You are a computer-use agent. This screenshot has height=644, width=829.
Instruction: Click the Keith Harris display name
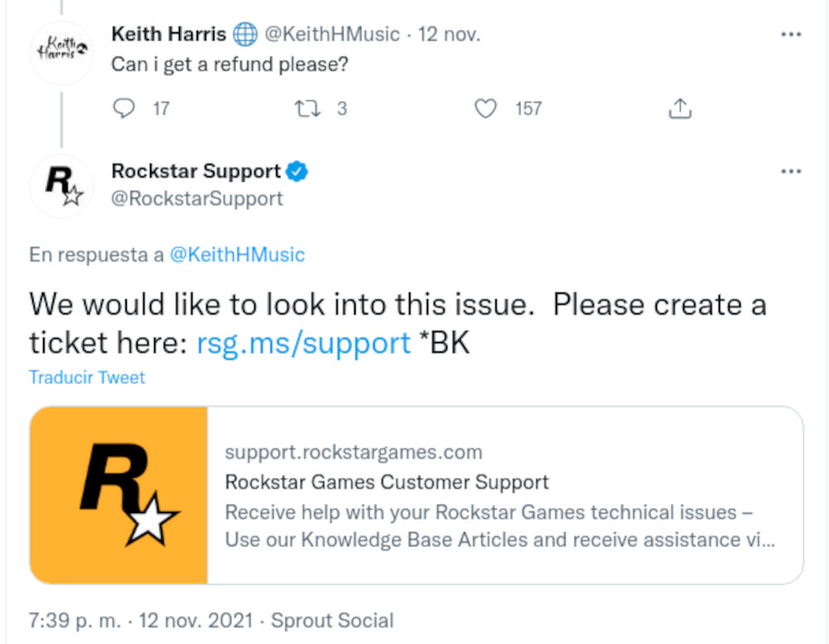pyautogui.click(x=168, y=35)
